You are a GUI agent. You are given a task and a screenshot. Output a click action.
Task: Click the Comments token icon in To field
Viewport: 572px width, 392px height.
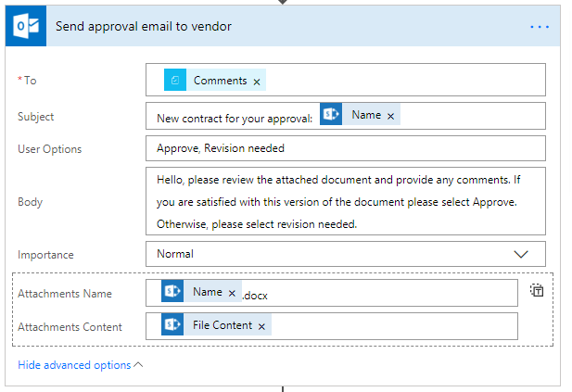pos(175,81)
